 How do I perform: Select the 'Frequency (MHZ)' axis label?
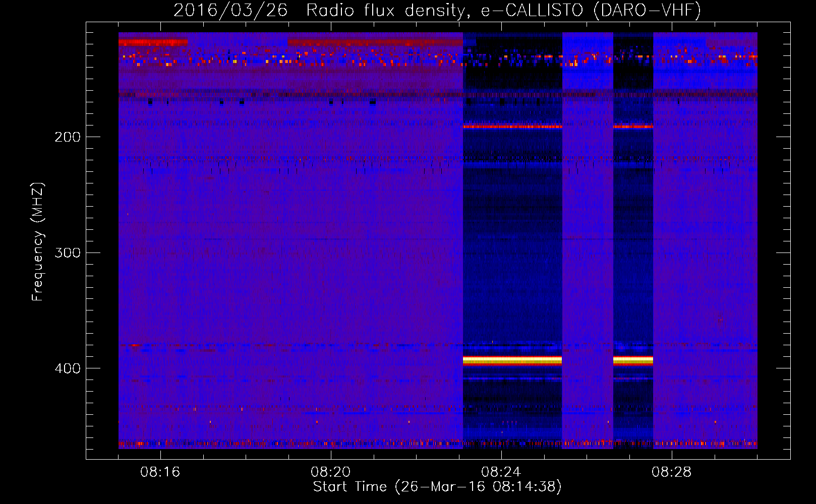point(38,242)
